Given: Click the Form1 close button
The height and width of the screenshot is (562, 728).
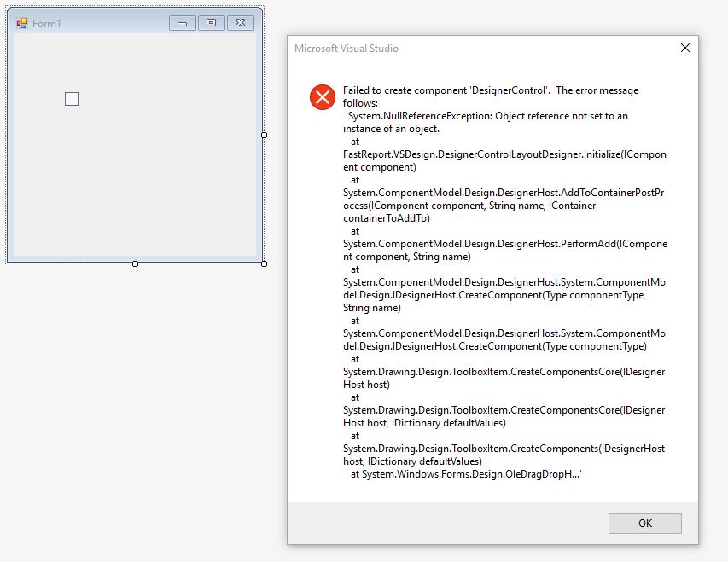Looking at the screenshot, I should [x=240, y=23].
